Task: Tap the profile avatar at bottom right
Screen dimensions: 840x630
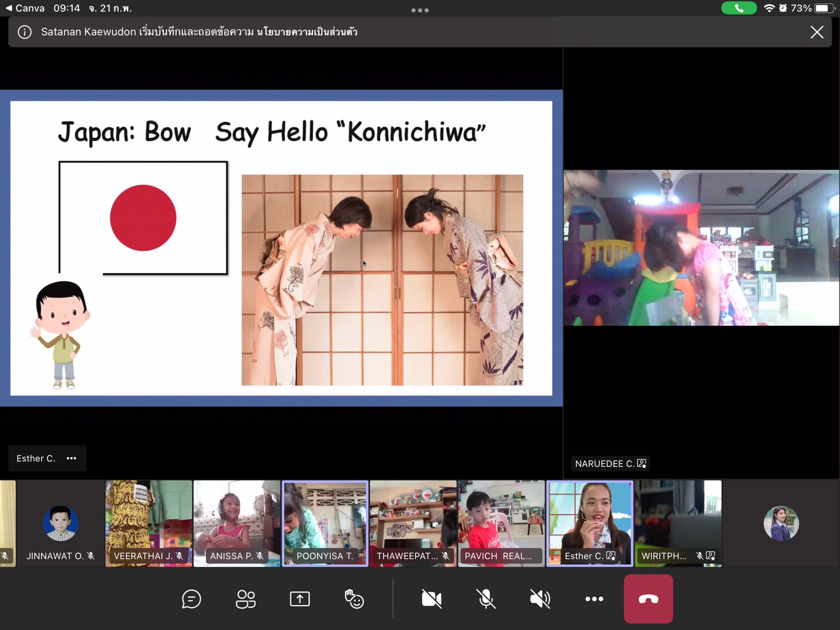Action: point(781,523)
